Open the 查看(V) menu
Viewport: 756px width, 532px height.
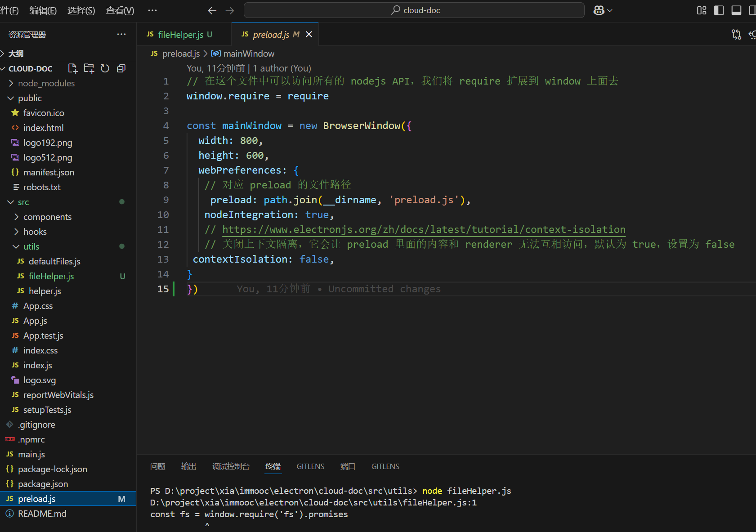pyautogui.click(x=120, y=10)
